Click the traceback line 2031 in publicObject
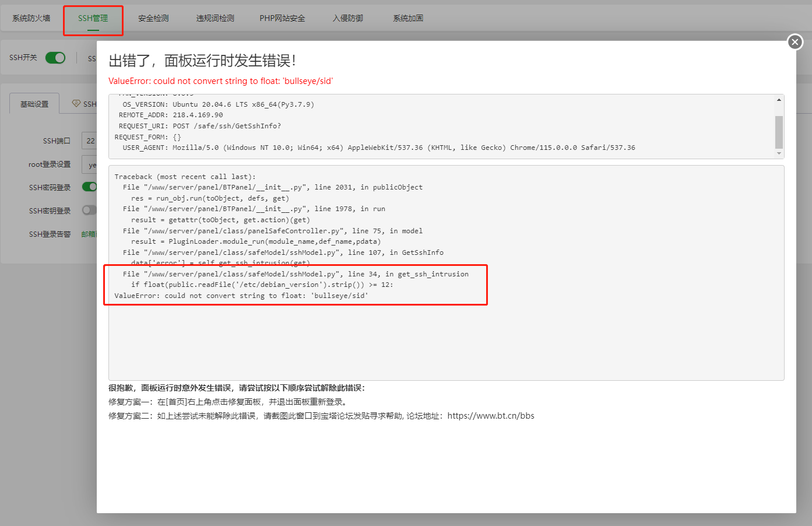 click(273, 187)
